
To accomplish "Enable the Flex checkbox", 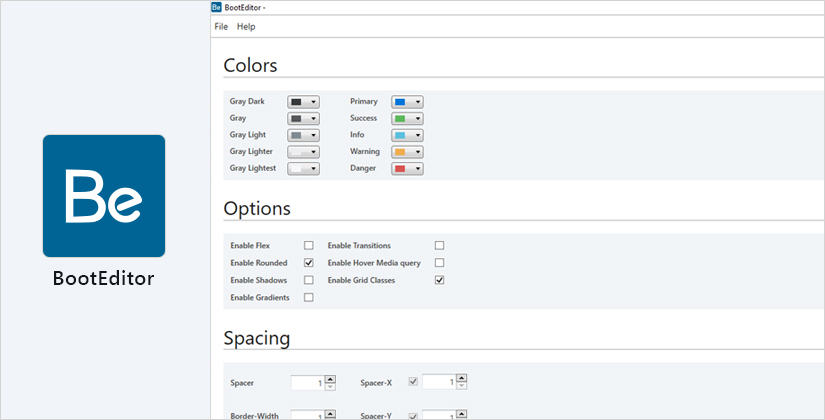I will click(x=309, y=245).
